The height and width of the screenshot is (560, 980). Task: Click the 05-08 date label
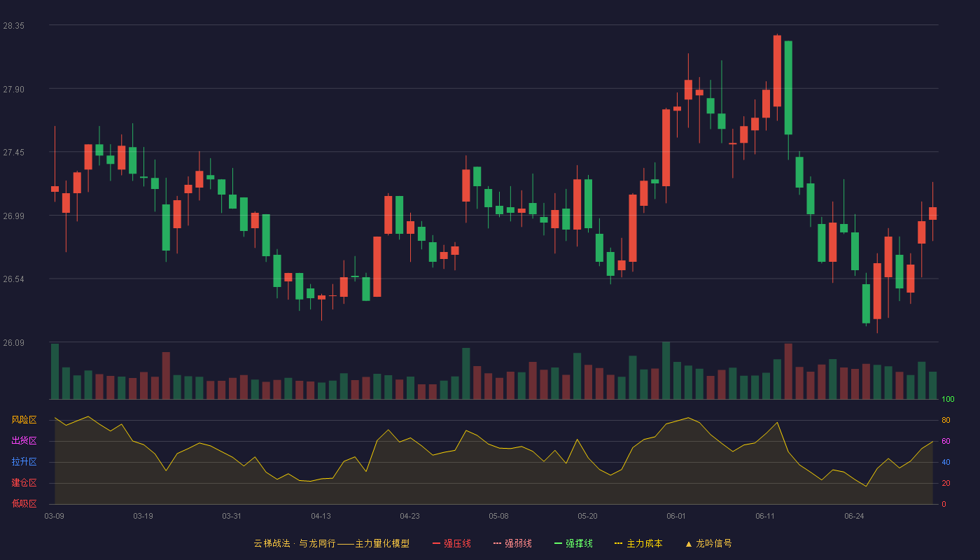(x=498, y=516)
